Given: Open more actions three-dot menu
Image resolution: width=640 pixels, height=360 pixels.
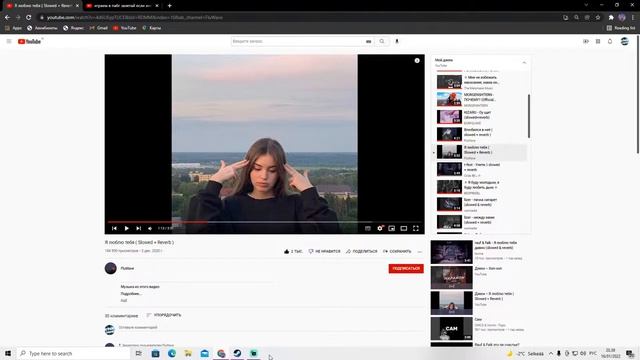Looking at the screenshot, I should [x=420, y=251].
